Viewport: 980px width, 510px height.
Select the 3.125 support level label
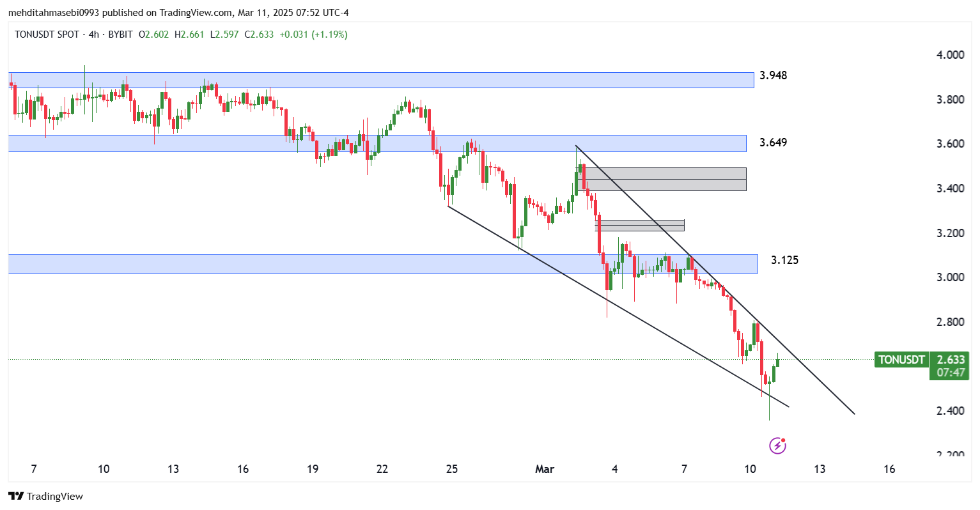(784, 260)
